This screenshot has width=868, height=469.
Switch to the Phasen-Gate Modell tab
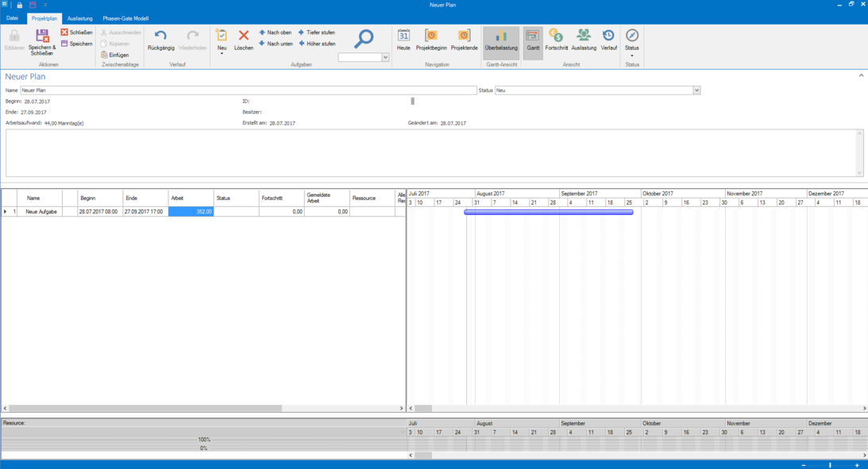125,18
